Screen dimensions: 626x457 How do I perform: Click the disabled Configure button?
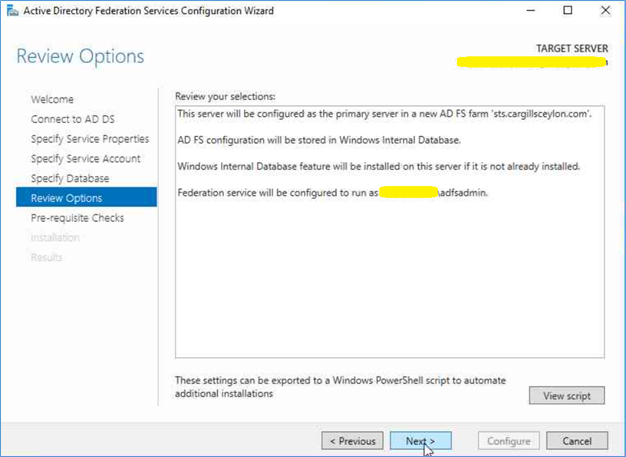click(x=509, y=441)
